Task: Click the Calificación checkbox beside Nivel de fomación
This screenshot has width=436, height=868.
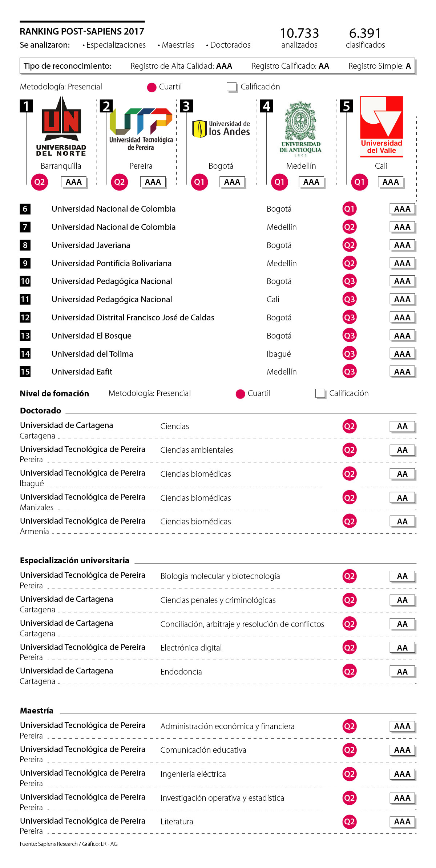Action: pyautogui.click(x=320, y=393)
